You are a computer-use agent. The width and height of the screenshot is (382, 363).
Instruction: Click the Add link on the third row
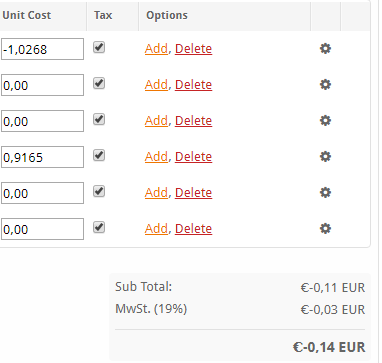(x=156, y=121)
